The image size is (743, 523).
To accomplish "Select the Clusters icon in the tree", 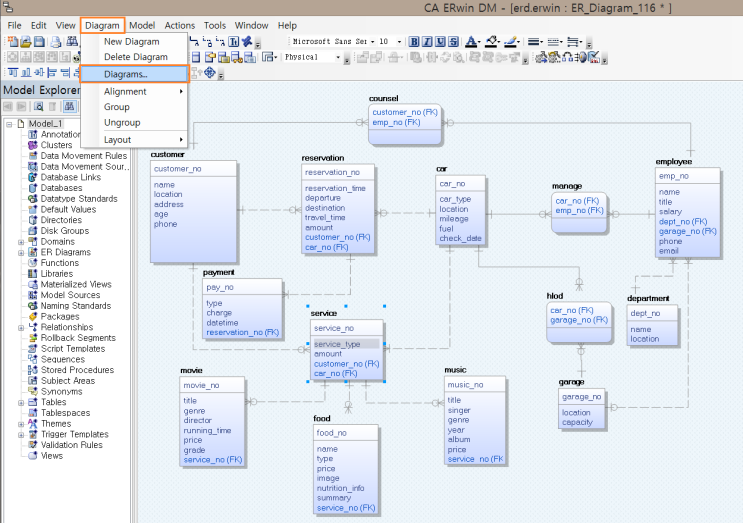I will [33, 145].
